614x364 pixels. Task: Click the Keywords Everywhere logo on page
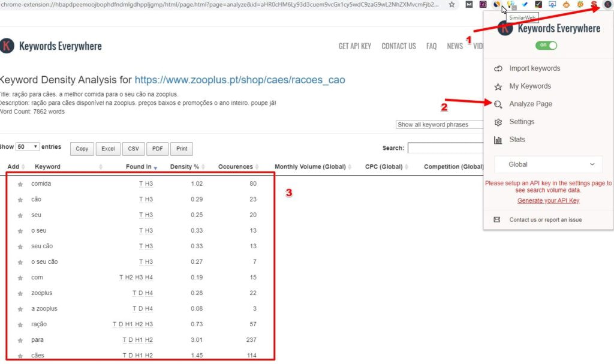(51, 46)
